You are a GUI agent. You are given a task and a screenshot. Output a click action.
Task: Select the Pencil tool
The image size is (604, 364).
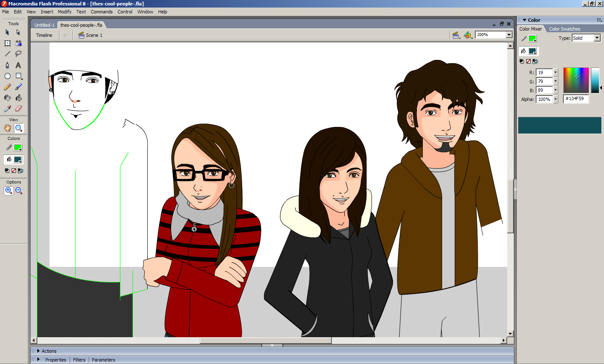pos(7,87)
